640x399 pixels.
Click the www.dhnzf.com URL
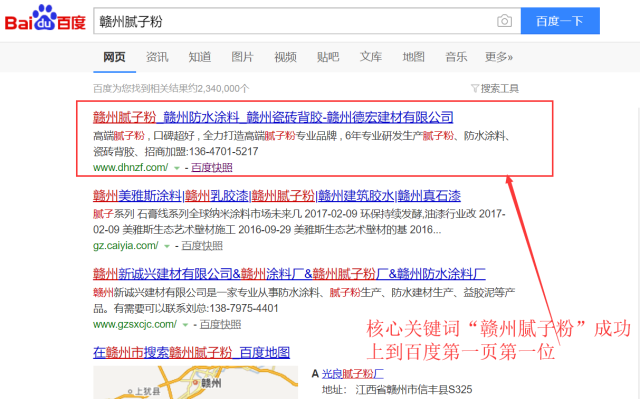pyautogui.click(x=131, y=167)
